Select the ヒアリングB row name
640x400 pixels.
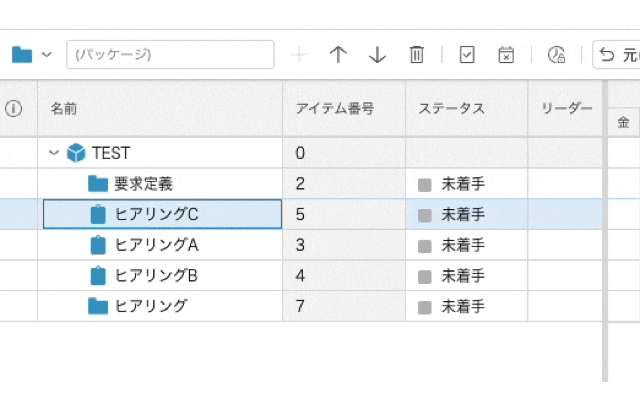[x=156, y=276]
